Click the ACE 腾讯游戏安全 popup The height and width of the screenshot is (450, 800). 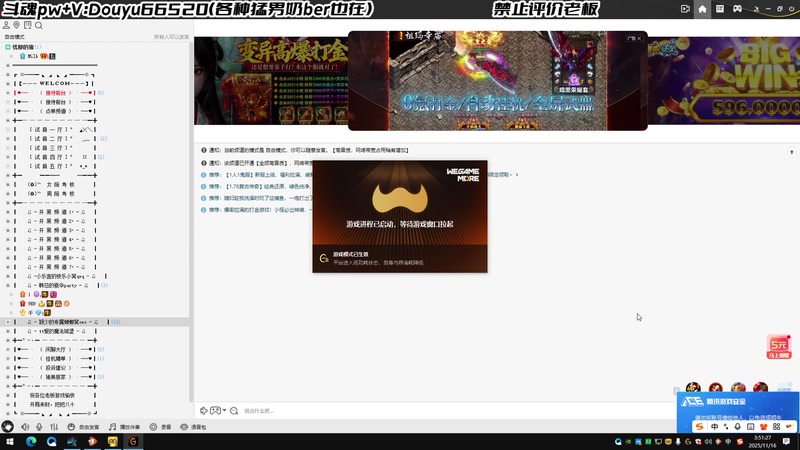[x=737, y=411]
